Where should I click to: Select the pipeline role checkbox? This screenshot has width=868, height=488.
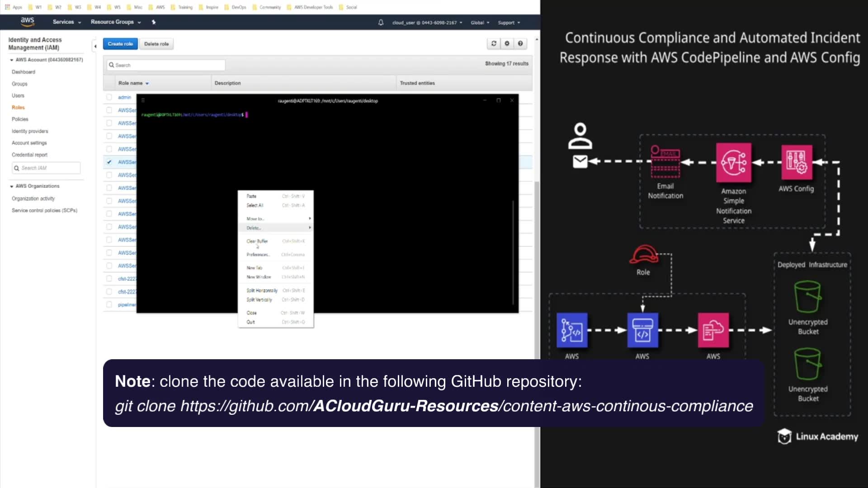(x=109, y=305)
